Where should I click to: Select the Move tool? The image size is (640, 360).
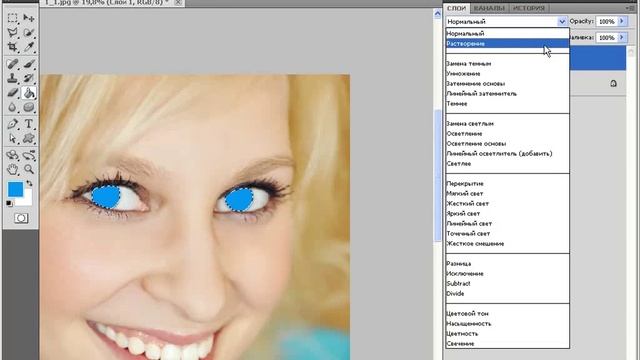(x=29, y=18)
